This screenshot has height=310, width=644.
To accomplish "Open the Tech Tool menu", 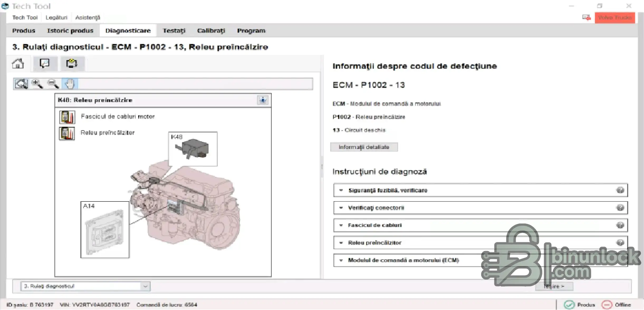I will point(25,18).
